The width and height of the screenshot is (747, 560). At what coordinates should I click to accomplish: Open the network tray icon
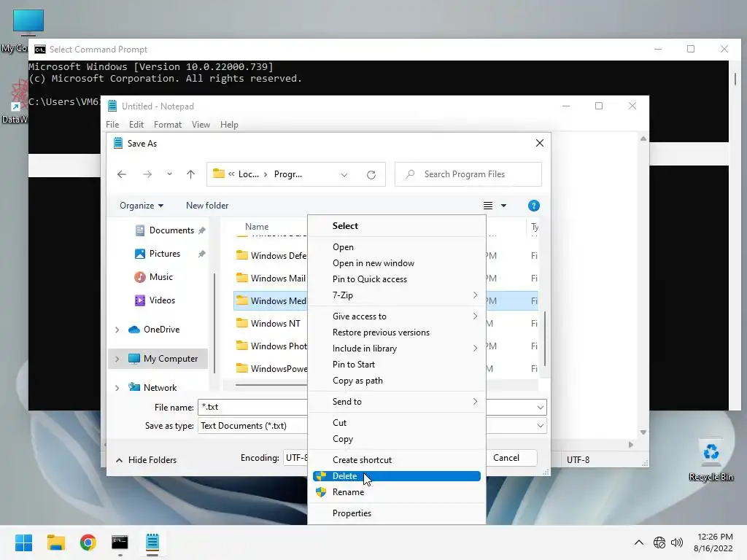pyautogui.click(x=659, y=542)
